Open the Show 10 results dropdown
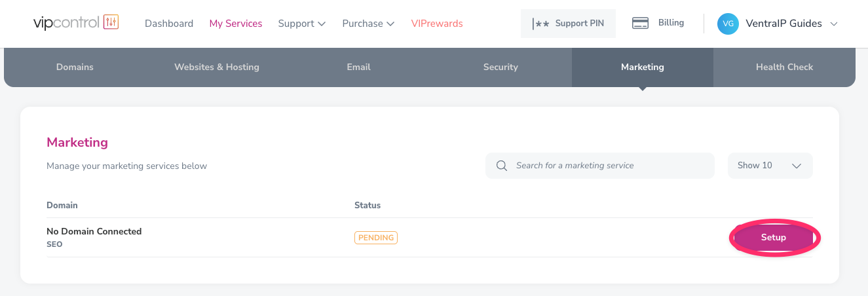This screenshot has height=296, width=868. [x=770, y=166]
